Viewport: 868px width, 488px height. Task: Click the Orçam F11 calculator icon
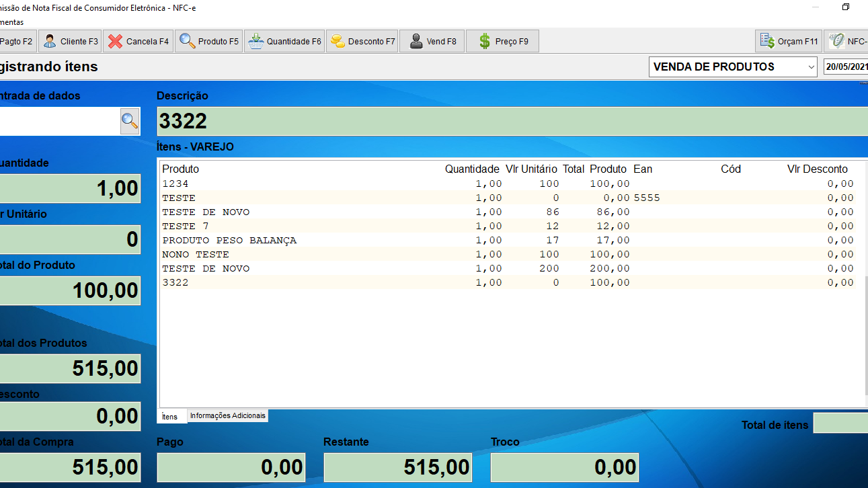point(767,41)
